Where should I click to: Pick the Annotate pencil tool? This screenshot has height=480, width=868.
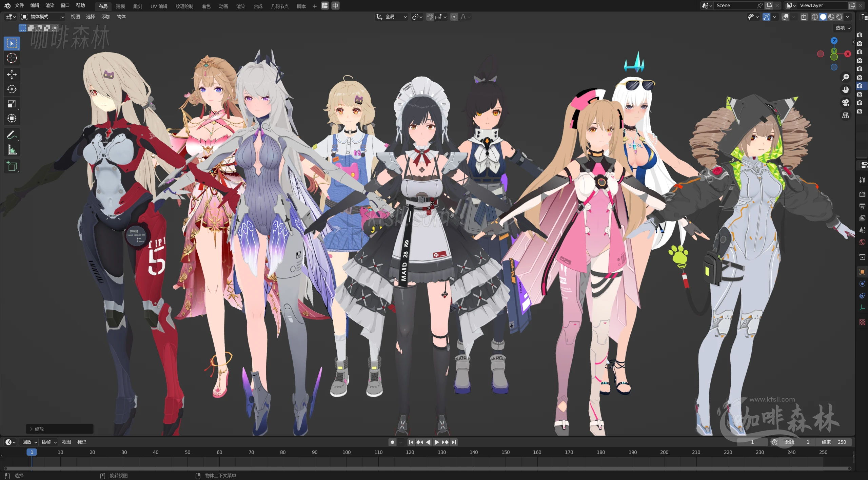[x=12, y=135]
